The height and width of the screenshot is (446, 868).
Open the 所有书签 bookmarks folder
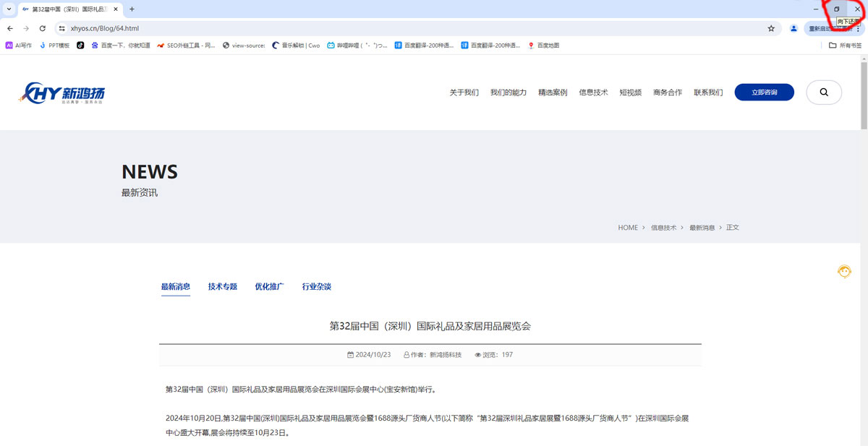(x=846, y=46)
